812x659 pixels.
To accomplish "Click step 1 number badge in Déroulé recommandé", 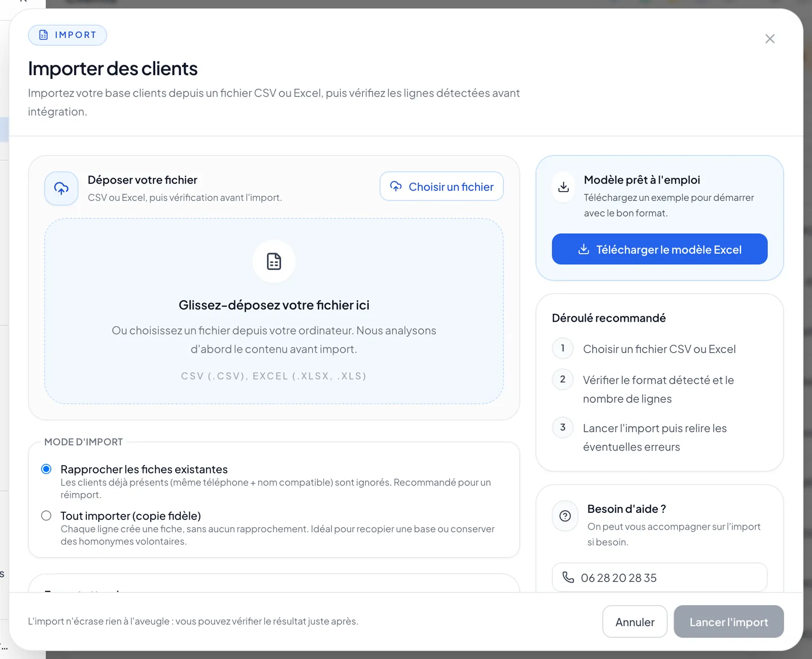I will [x=563, y=349].
